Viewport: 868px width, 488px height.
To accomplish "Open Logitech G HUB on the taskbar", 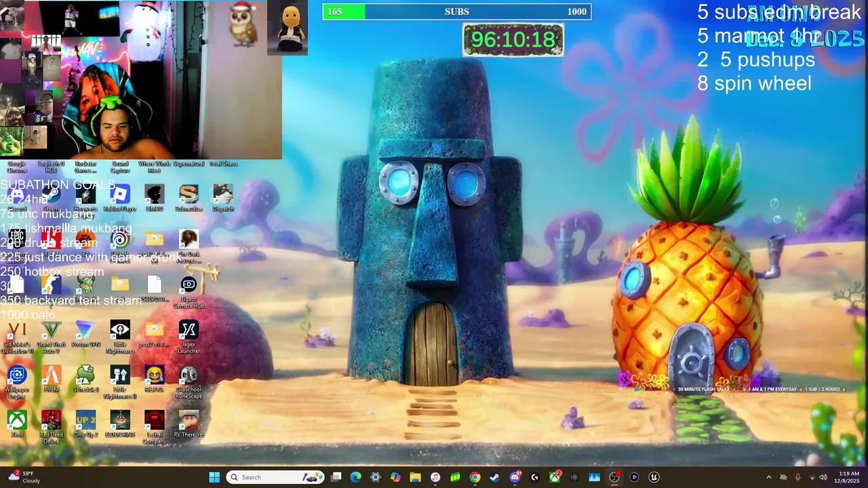I will click(x=534, y=477).
